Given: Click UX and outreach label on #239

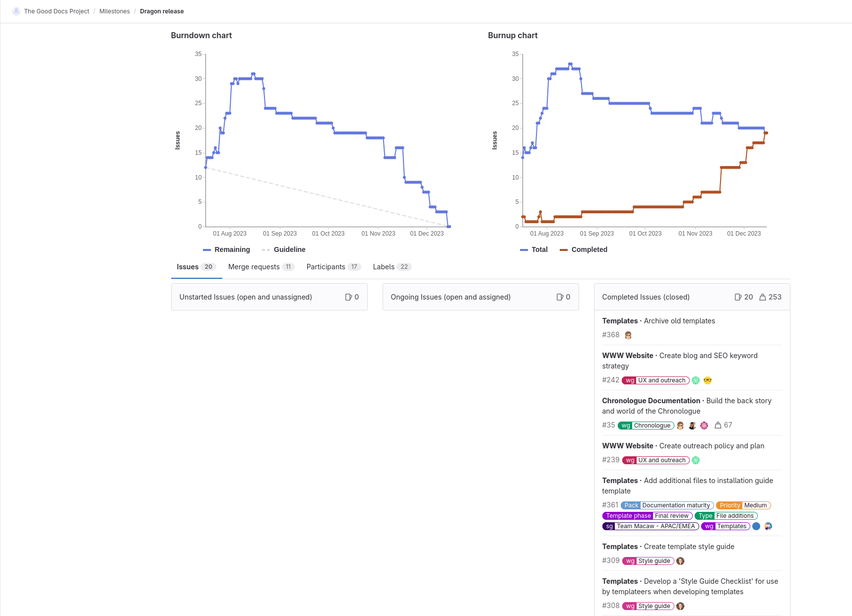Looking at the screenshot, I should [x=656, y=460].
